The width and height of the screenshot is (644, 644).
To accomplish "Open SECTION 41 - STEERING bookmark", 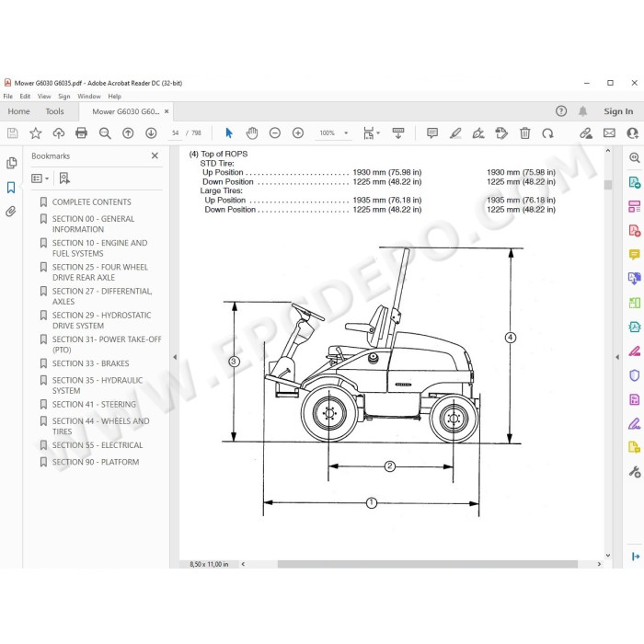I will [94, 405].
